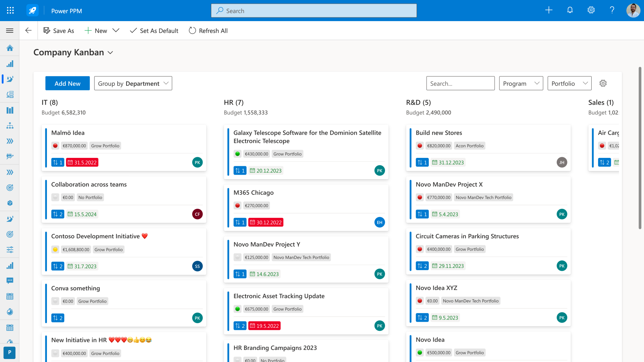
Task: Open the Malmö Idea card title
Action: 68,133
